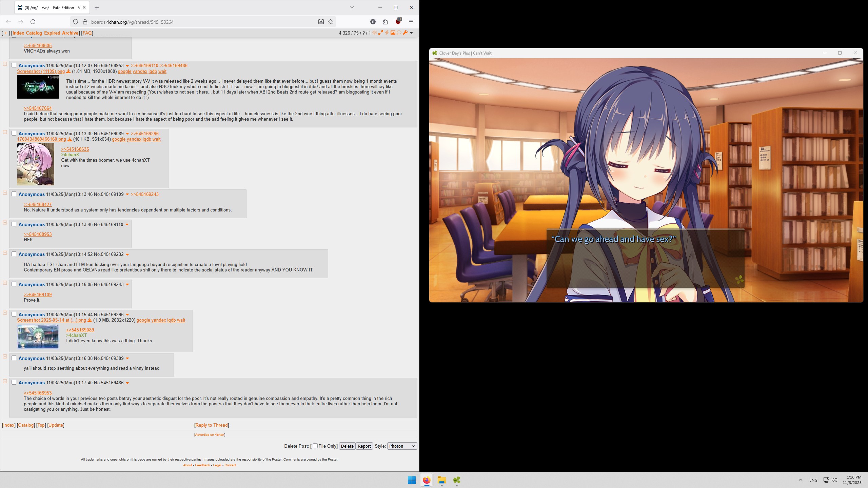Image resolution: width=868 pixels, height=488 pixels.
Task: Download Screenshot (11109).png via the download icon
Action: (68, 72)
